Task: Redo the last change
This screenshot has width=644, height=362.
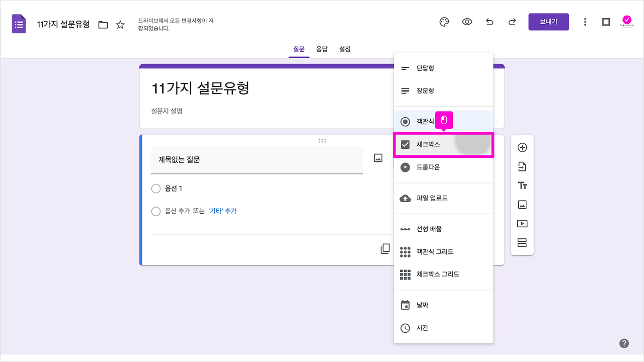Action: click(x=512, y=22)
